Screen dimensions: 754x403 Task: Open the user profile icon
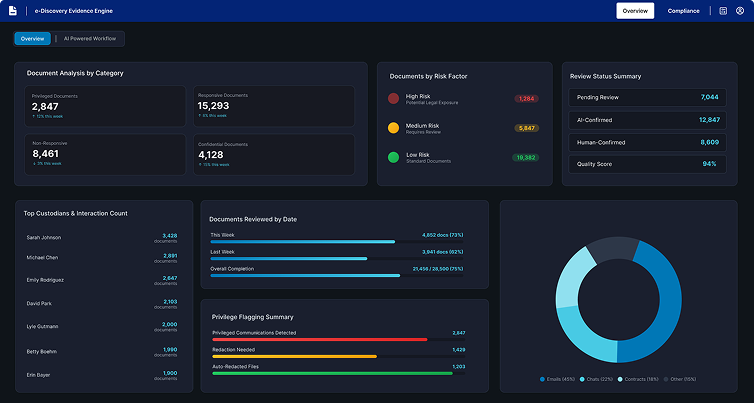[x=739, y=11]
